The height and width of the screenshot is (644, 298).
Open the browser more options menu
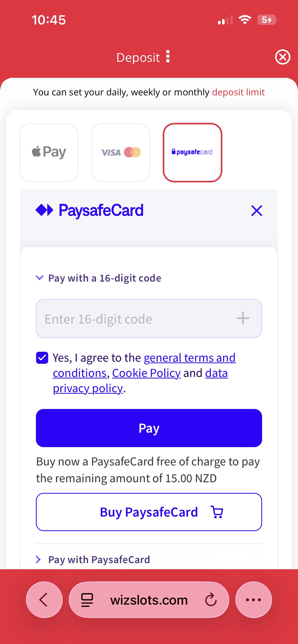[x=253, y=600]
